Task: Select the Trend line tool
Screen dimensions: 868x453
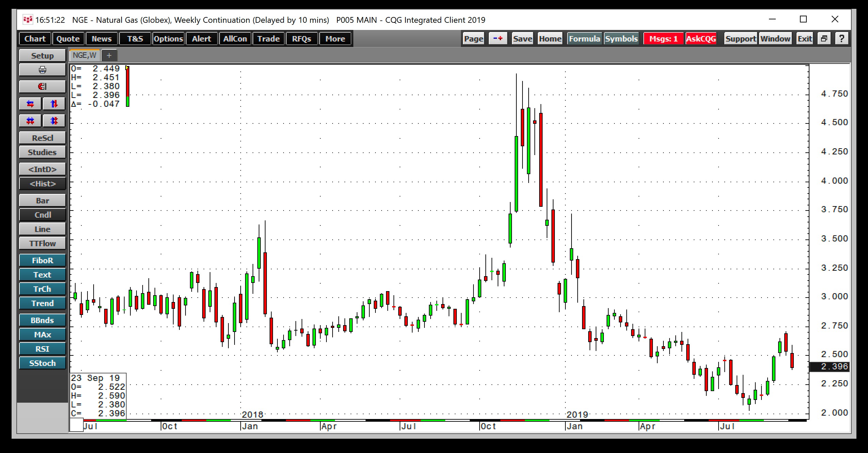Action: [42, 303]
